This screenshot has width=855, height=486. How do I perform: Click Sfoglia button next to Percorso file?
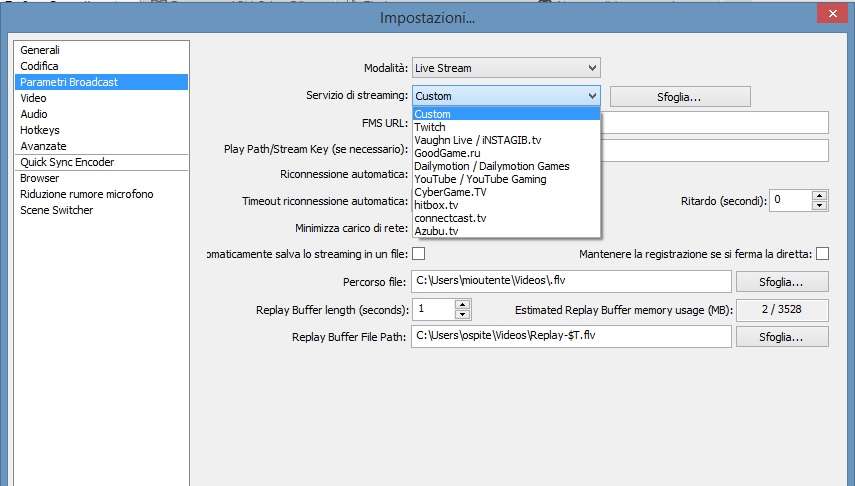tap(782, 282)
